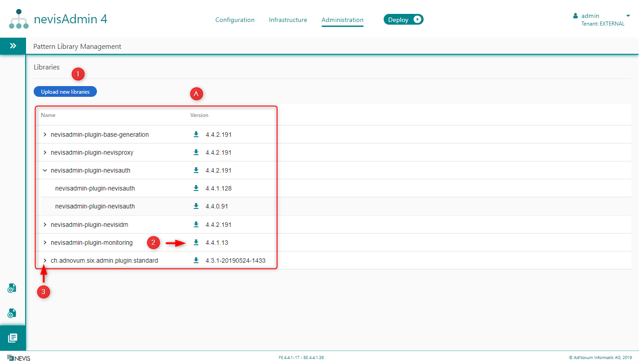Open the Administration menu
The width and height of the screenshot is (639, 364).
342,20
